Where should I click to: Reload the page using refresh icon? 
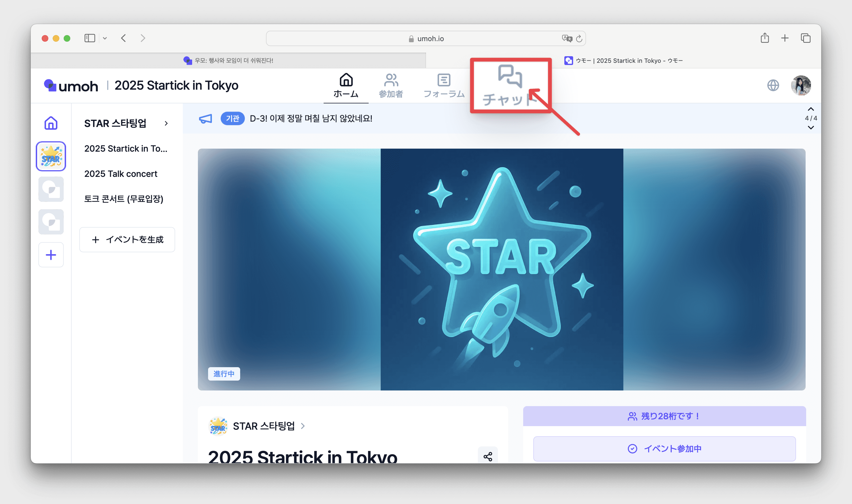579,38
